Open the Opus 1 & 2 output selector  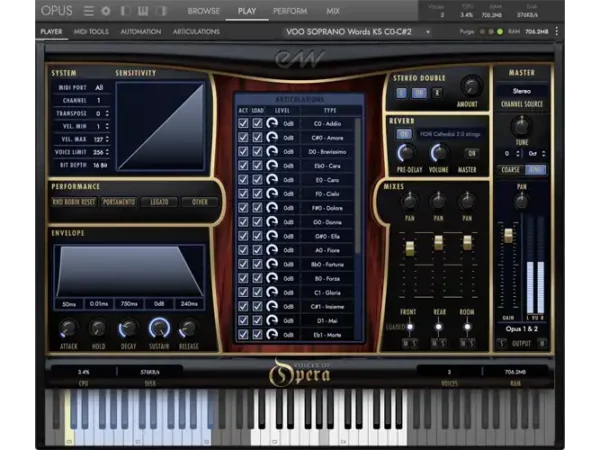522,329
